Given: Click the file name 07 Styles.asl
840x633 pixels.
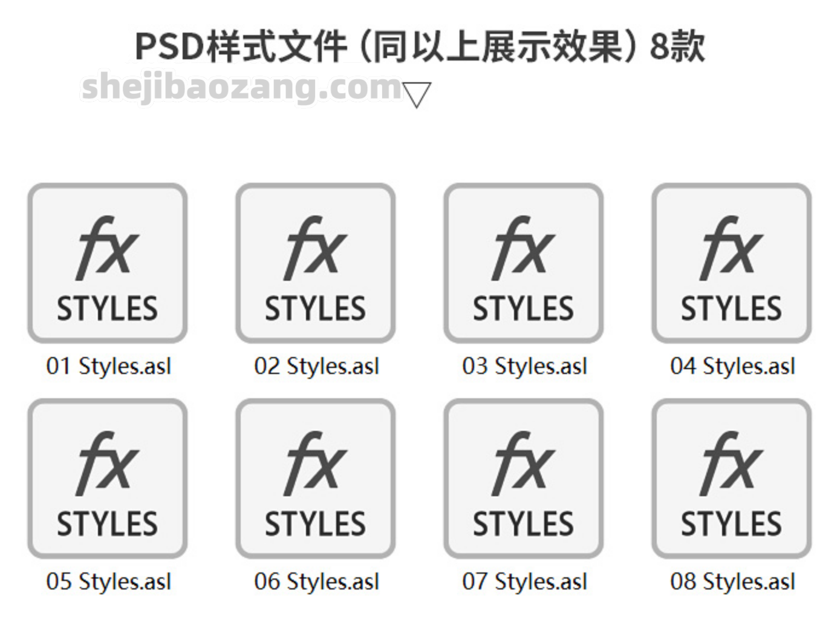Looking at the screenshot, I should [x=525, y=582].
